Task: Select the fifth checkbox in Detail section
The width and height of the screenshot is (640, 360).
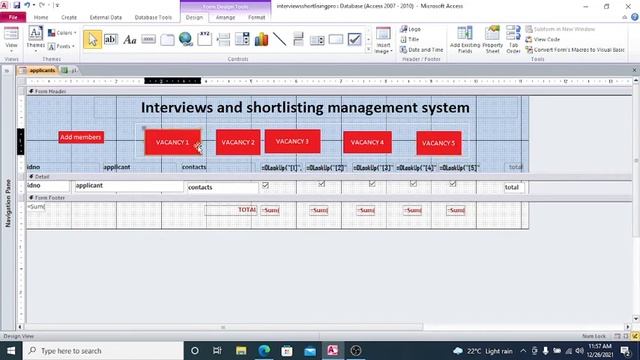Action: pos(453,184)
